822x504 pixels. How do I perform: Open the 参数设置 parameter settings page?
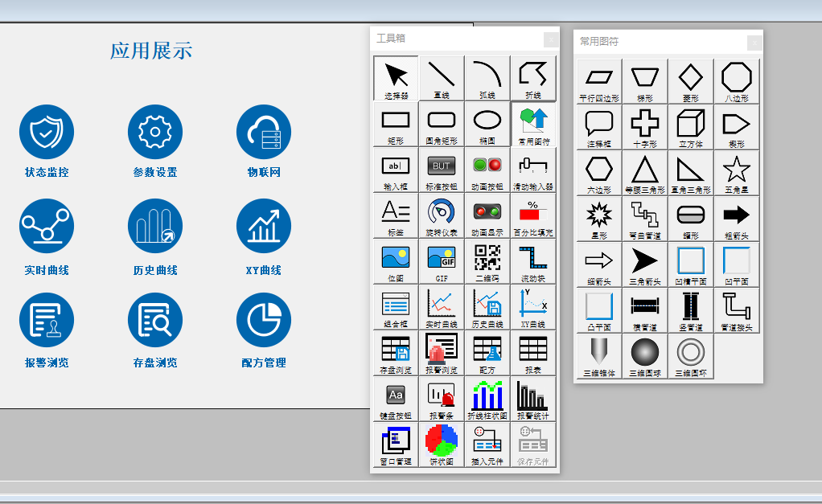coord(155,141)
